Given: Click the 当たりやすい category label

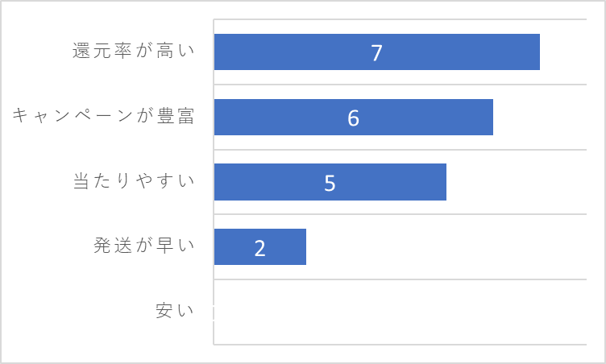Looking at the screenshot, I should point(134,180).
